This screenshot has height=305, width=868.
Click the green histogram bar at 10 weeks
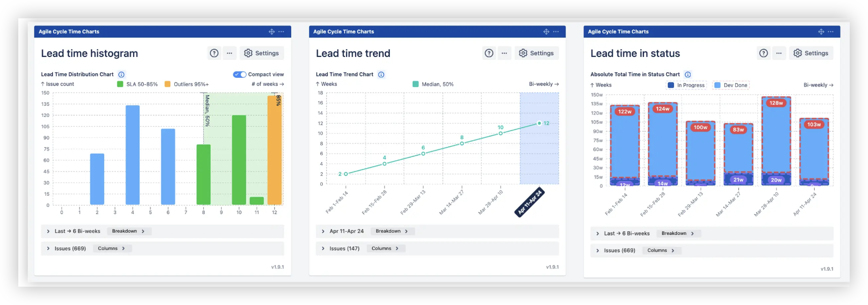[x=239, y=160]
